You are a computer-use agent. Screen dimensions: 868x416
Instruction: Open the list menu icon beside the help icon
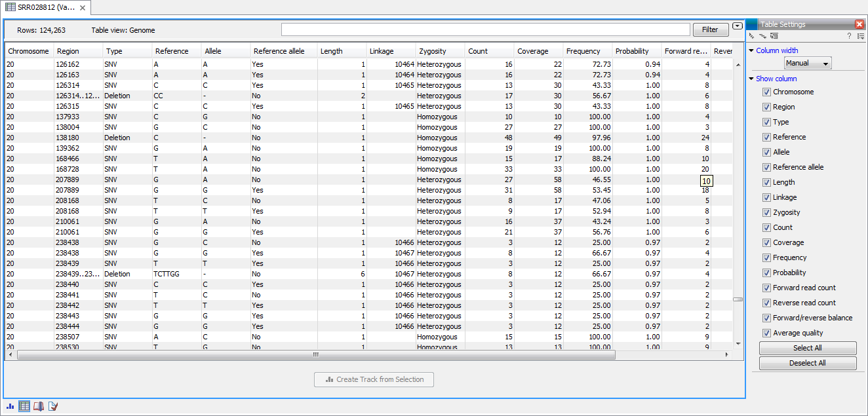(860, 36)
